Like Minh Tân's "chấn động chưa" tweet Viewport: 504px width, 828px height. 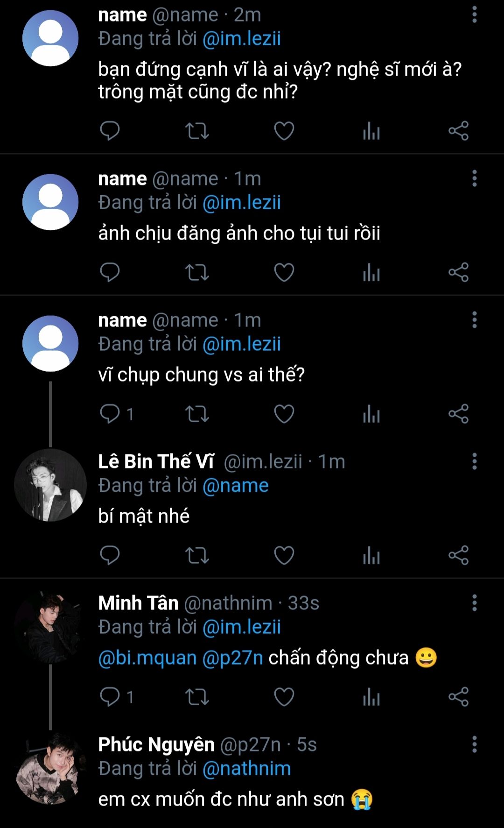284,697
